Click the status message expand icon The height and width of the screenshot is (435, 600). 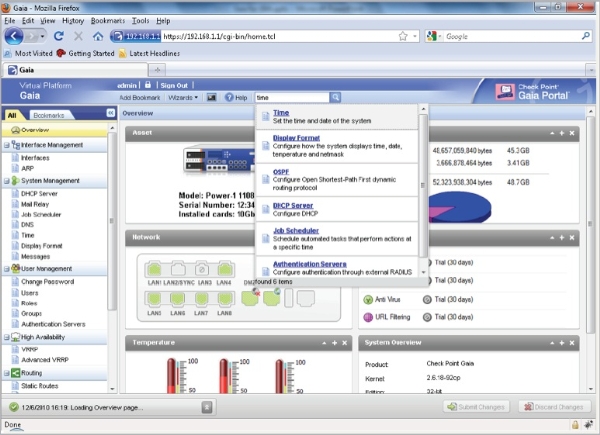(207, 407)
